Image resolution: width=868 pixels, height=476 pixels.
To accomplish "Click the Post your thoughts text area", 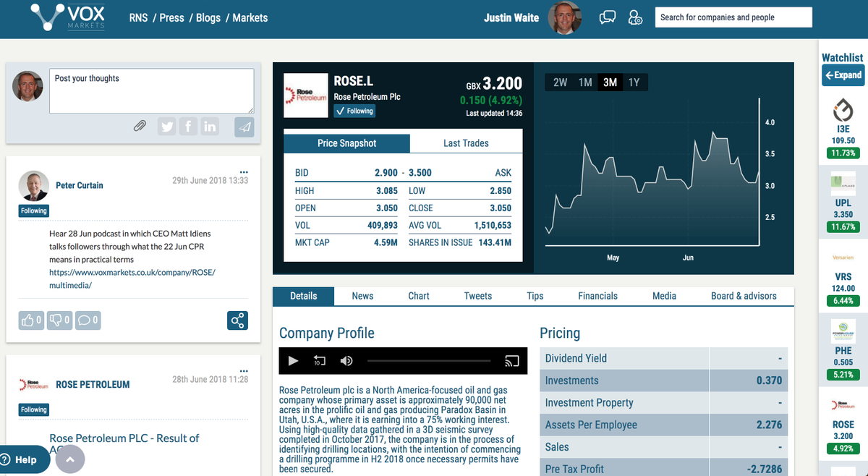I will [x=152, y=91].
